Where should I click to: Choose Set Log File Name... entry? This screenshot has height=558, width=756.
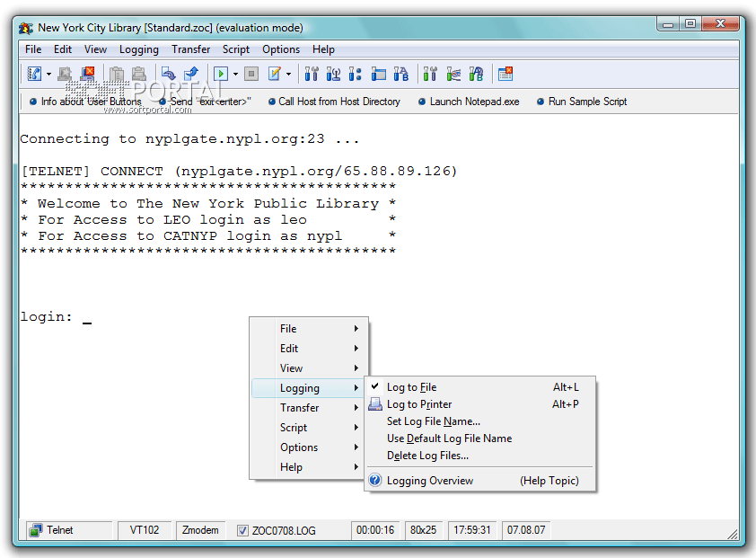480,421
